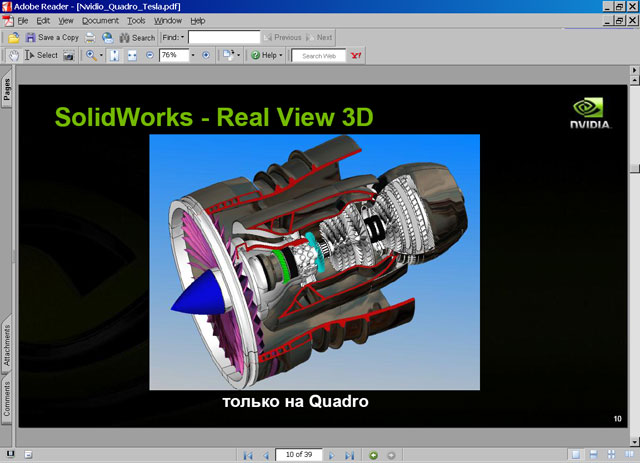Image resolution: width=640 pixels, height=463 pixels.
Task: Go to Previous find result
Action: 282,38
